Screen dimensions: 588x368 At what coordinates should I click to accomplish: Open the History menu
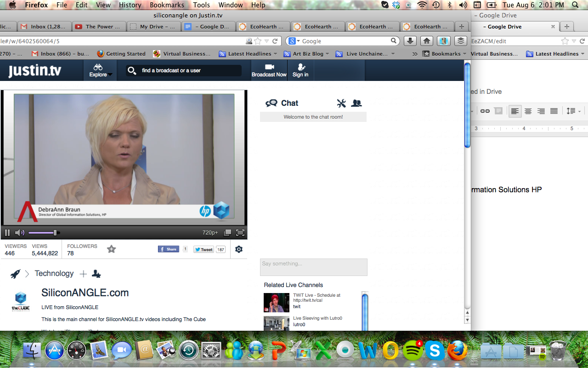pos(130,5)
